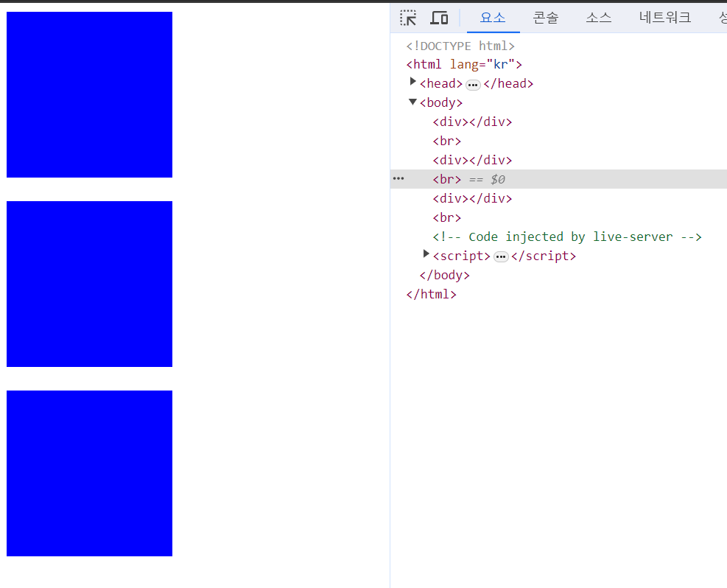Select the live-server comment node

567,237
